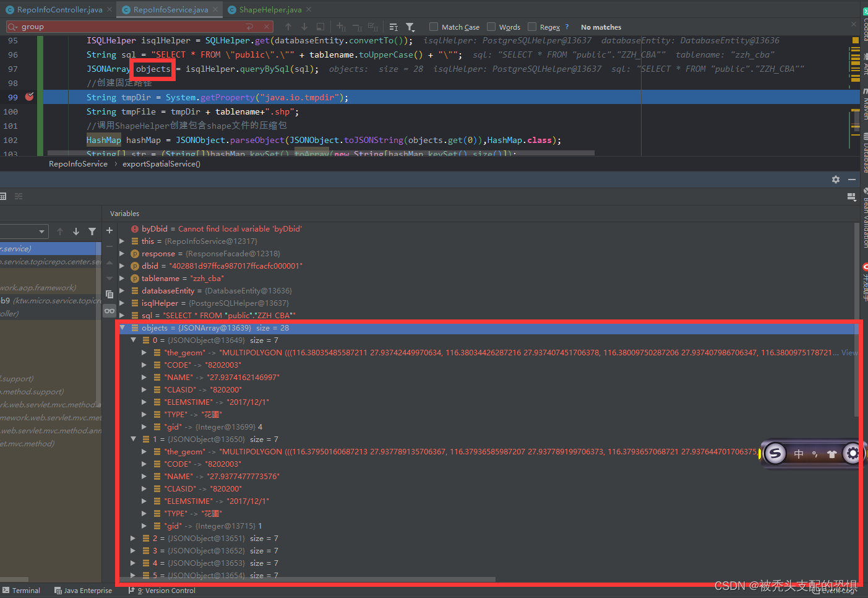Enable the Words checkbox
Image resolution: width=868 pixels, height=598 pixels.
coord(491,27)
